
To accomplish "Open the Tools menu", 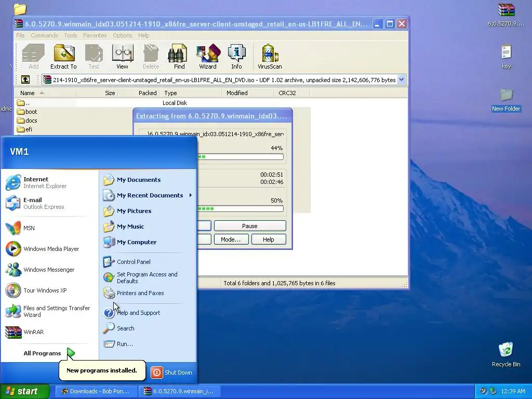I will point(71,35).
